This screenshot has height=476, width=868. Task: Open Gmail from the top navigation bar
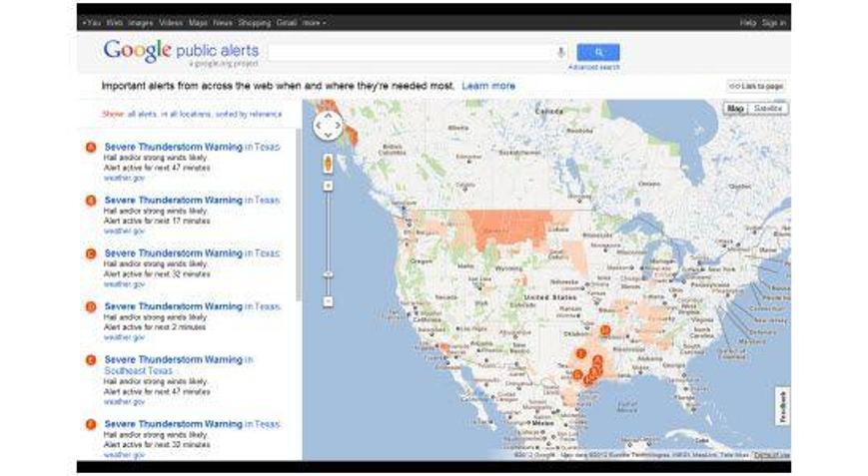(x=287, y=22)
